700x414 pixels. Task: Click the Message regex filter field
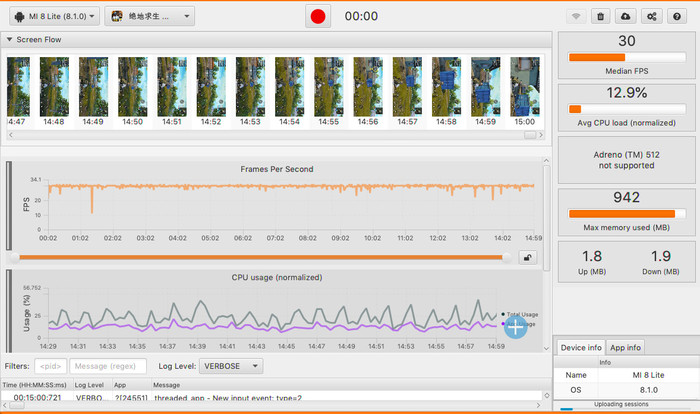pos(108,367)
